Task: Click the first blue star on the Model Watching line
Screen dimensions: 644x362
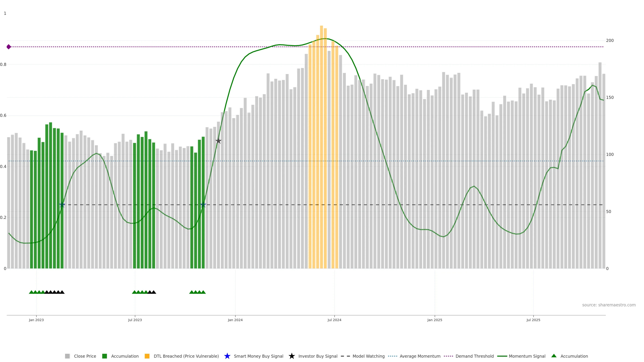Action: point(62,205)
